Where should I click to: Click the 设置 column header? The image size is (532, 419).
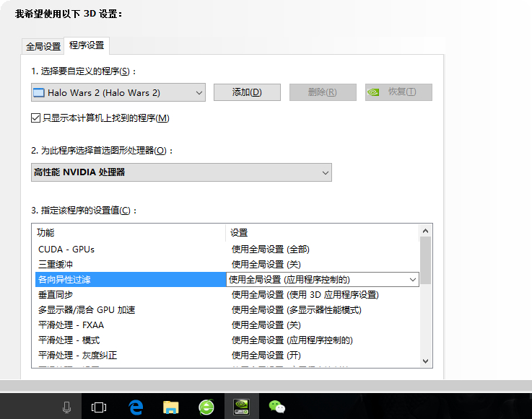click(x=323, y=233)
